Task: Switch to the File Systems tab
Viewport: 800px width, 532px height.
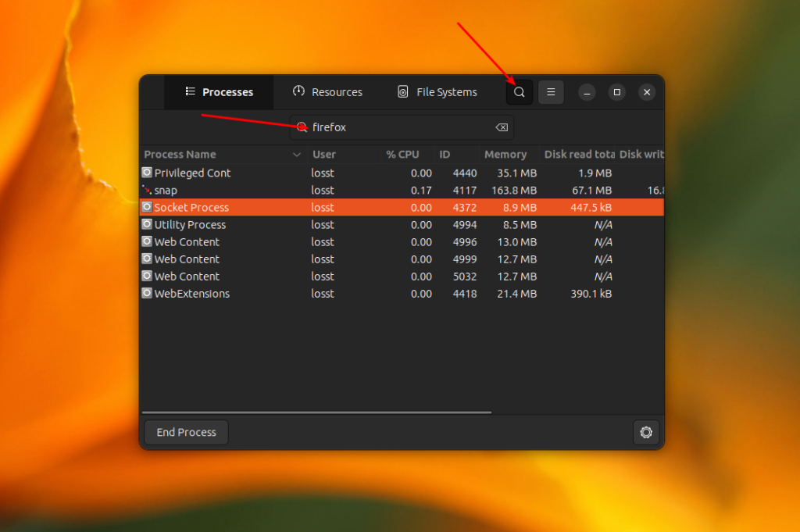Action: pyautogui.click(x=437, y=92)
